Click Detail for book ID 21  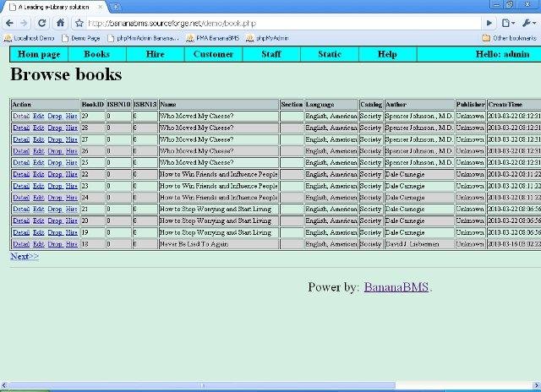point(21,209)
